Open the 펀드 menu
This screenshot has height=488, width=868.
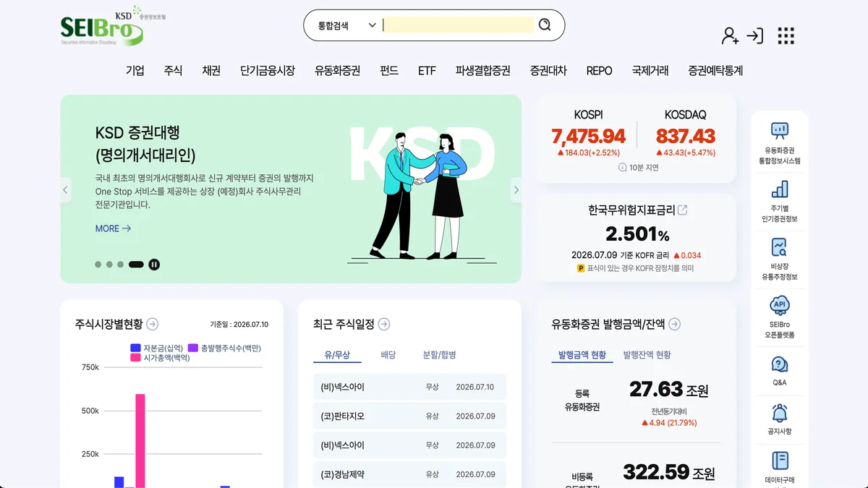389,71
